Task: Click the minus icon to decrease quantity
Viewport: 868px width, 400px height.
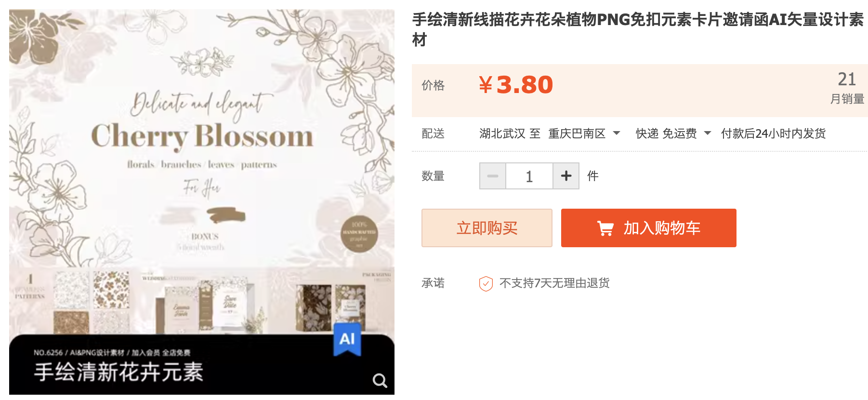Action: pos(493,176)
